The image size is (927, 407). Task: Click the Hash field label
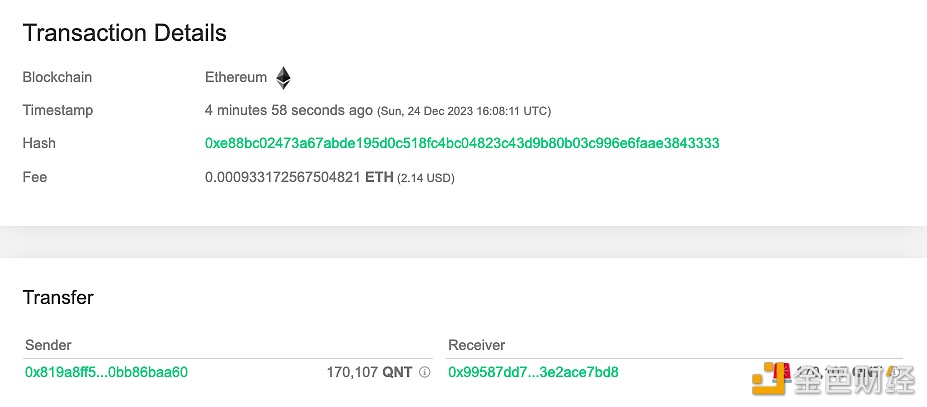tap(39, 143)
